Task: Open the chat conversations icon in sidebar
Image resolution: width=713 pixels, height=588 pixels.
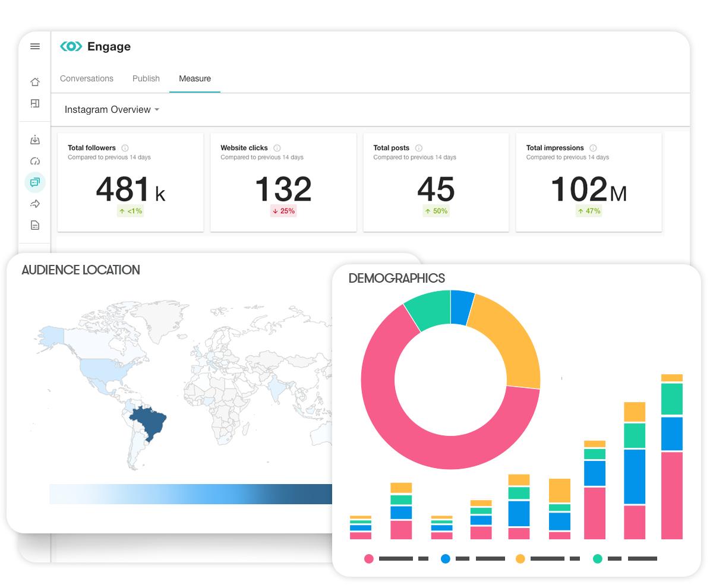Action: pos(34,182)
